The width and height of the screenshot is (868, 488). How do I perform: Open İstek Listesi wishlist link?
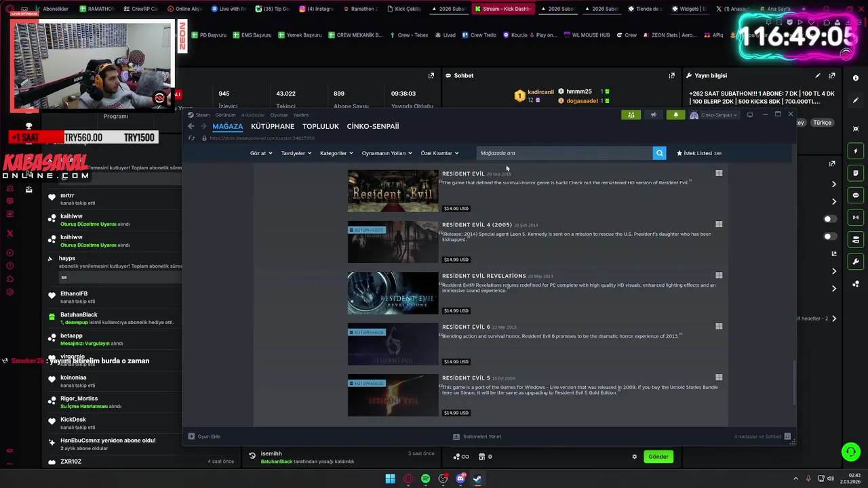(699, 153)
